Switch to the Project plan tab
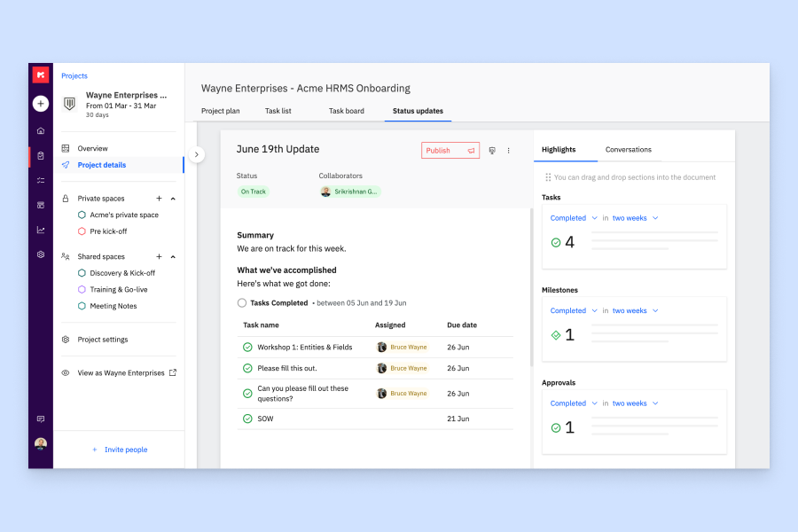Image resolution: width=798 pixels, height=532 pixels. 221,111
